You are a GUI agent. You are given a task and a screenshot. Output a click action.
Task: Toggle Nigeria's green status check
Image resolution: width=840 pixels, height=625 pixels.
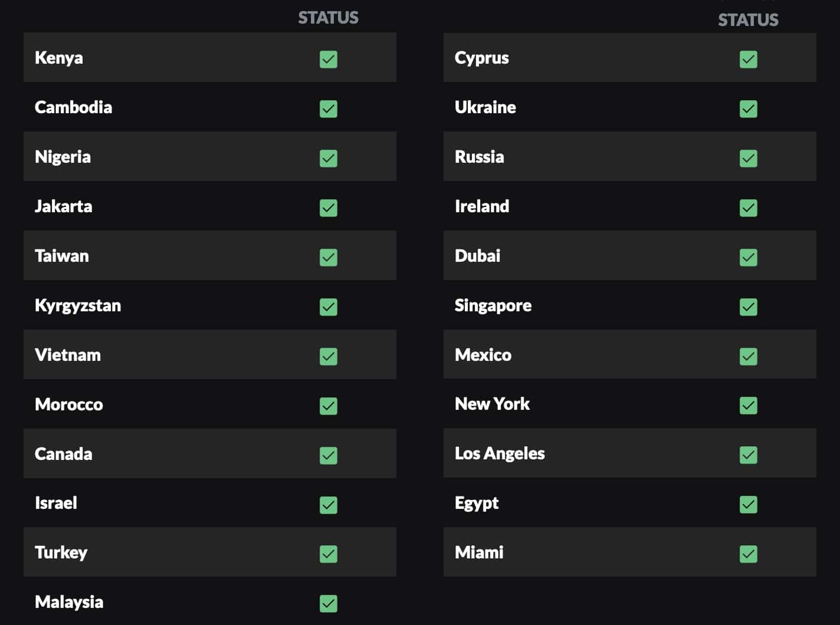pos(329,158)
